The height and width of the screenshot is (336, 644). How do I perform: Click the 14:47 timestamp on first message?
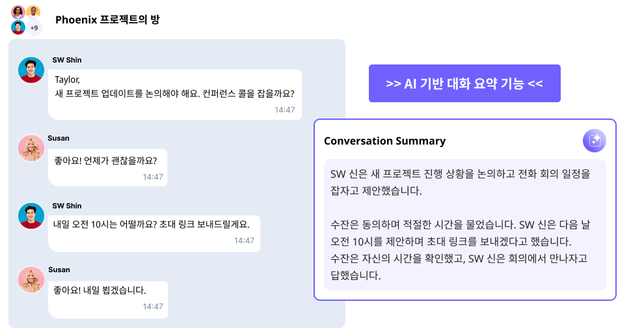click(285, 110)
